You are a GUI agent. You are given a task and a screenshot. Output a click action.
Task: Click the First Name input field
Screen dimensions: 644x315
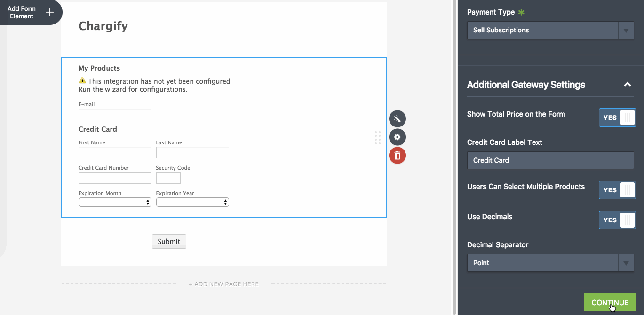point(115,152)
